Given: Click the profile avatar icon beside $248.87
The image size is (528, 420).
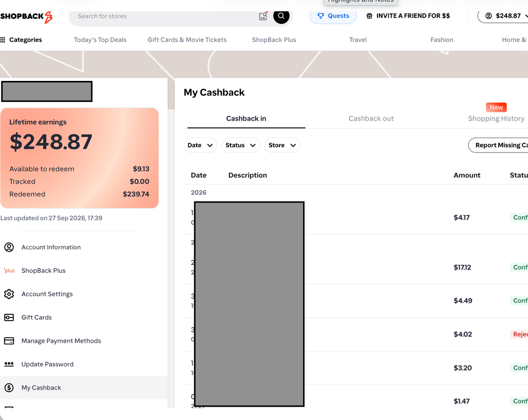Looking at the screenshot, I should tap(489, 16).
